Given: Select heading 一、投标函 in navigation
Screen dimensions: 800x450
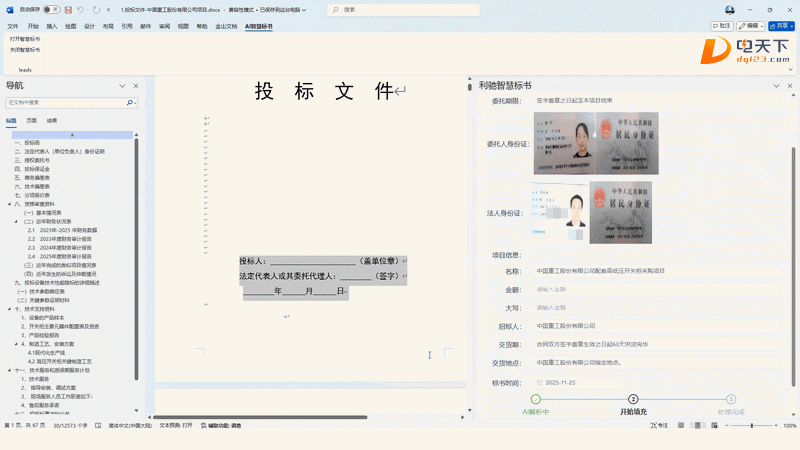Looking at the screenshot, I should click(27, 143).
